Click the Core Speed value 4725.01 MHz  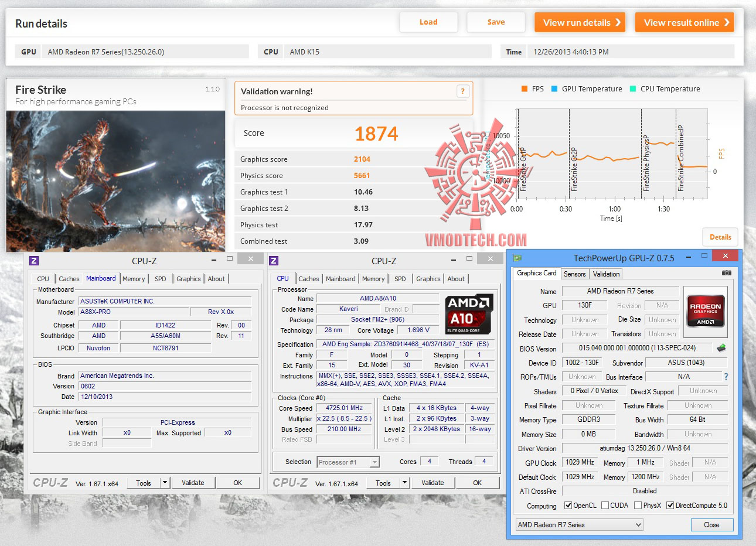(x=344, y=408)
